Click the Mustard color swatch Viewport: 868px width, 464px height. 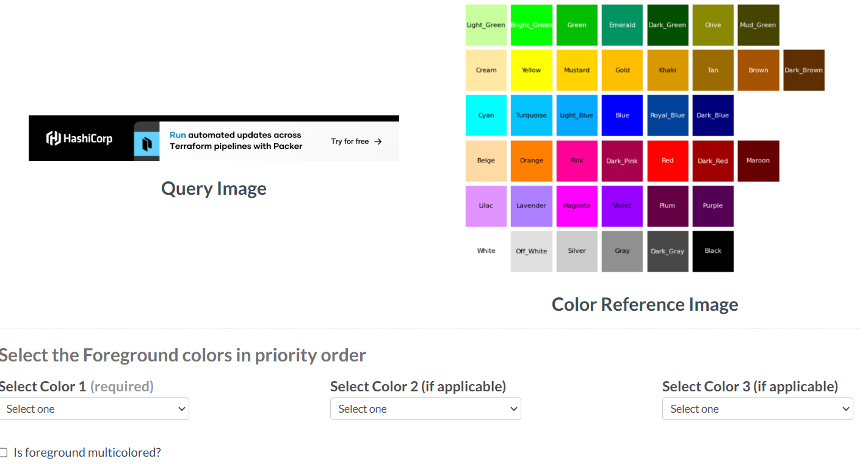coord(577,70)
